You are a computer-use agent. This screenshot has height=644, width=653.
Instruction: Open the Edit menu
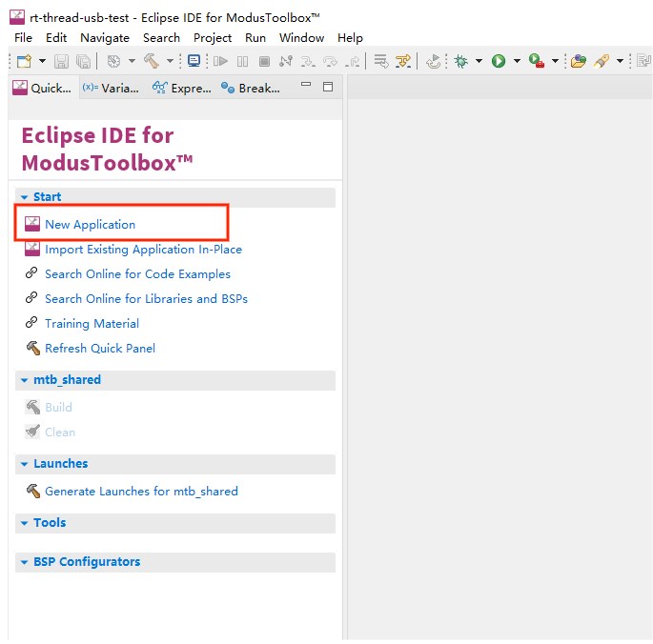click(x=56, y=38)
